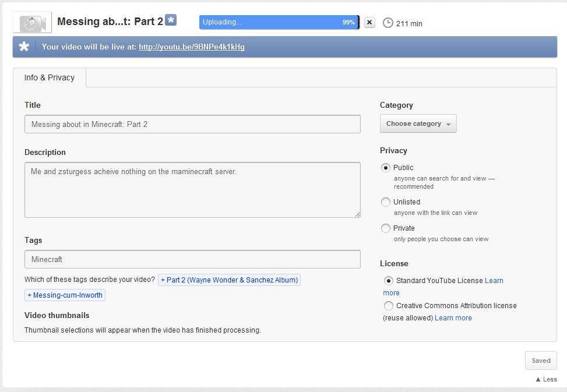This screenshot has height=392, width=567.
Task: Add the Messing-cum-Inworth suggested tag
Action: coord(65,295)
